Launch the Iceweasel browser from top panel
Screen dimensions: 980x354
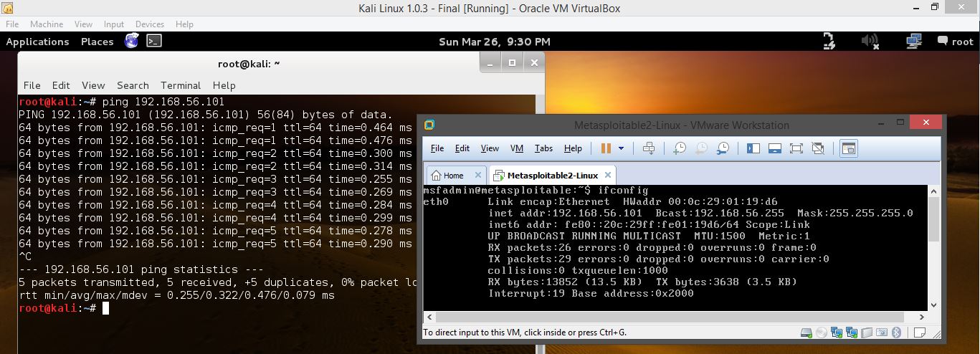[131, 41]
